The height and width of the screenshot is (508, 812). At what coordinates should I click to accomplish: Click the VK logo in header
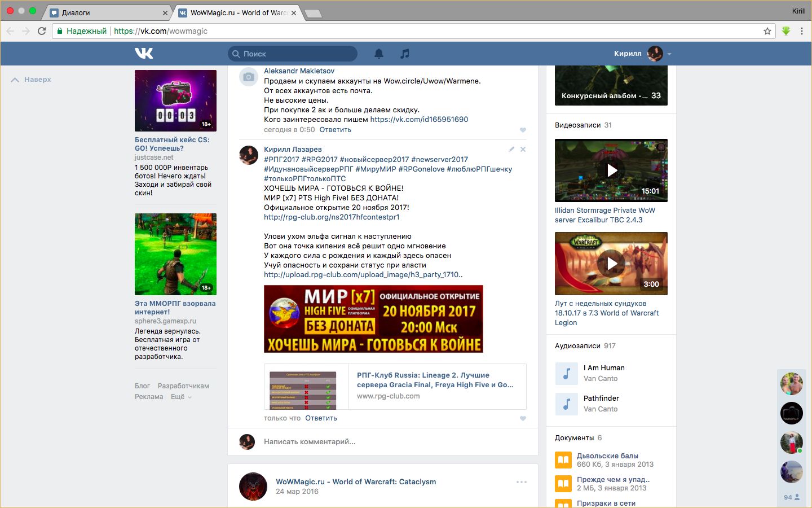(x=144, y=53)
